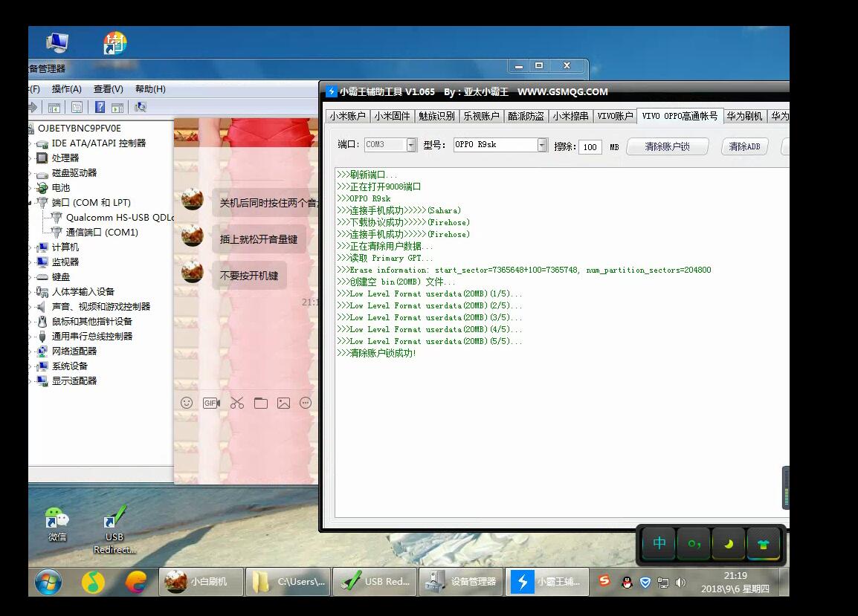
Task: Toggle the console tree button in Device Manager toolbar
Action: pyautogui.click(x=54, y=108)
